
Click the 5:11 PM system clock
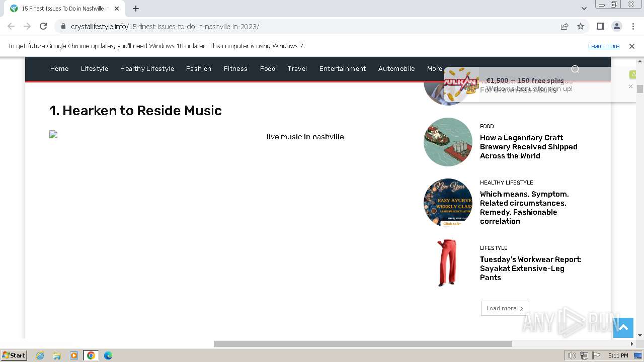[x=618, y=355]
